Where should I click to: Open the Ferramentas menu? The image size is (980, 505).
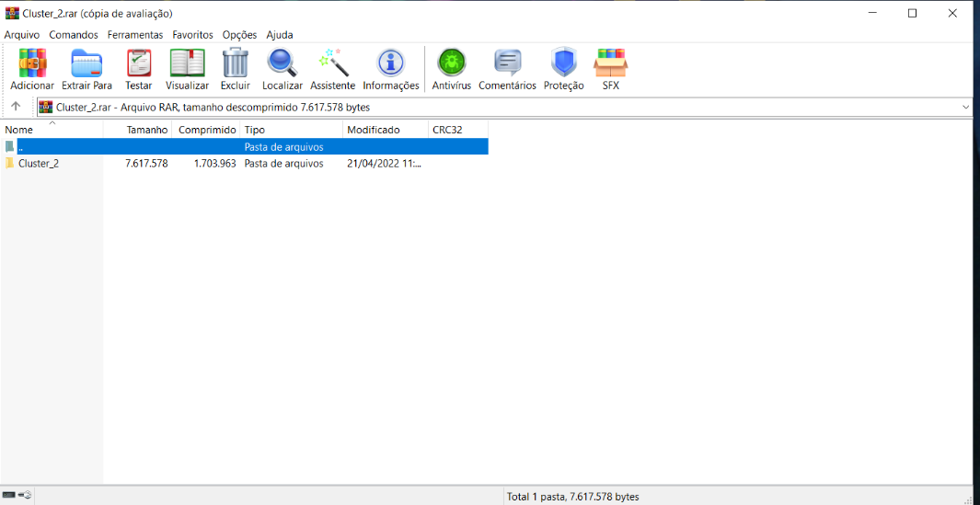[x=135, y=35]
